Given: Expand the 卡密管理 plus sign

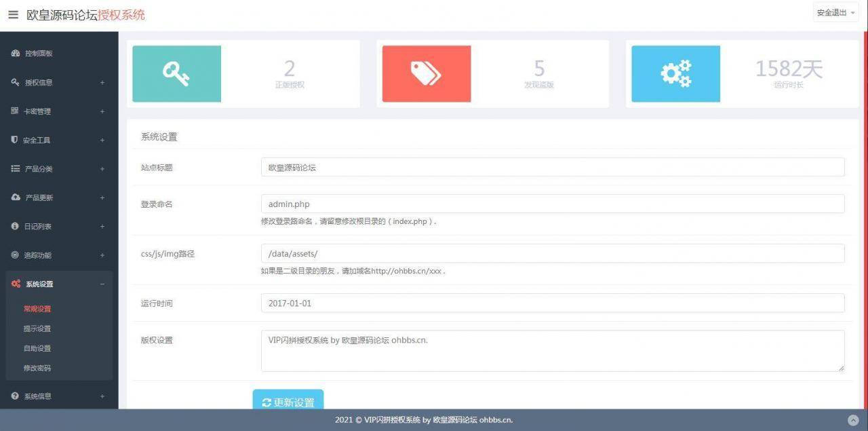Looking at the screenshot, I should [x=102, y=111].
